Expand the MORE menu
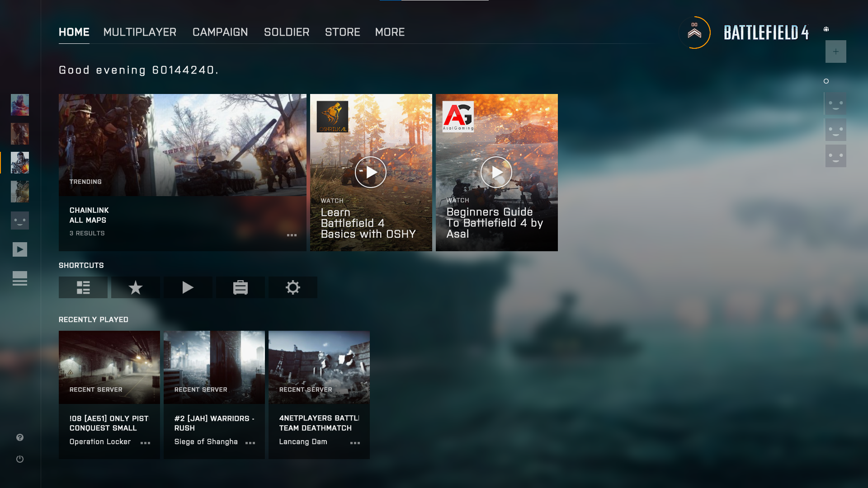868x488 pixels. 390,32
